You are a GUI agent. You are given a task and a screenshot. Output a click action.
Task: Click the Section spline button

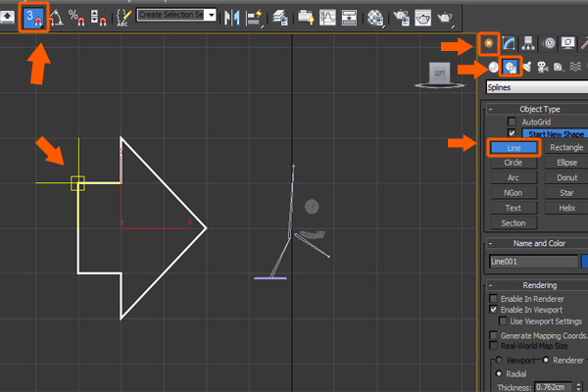point(514,223)
